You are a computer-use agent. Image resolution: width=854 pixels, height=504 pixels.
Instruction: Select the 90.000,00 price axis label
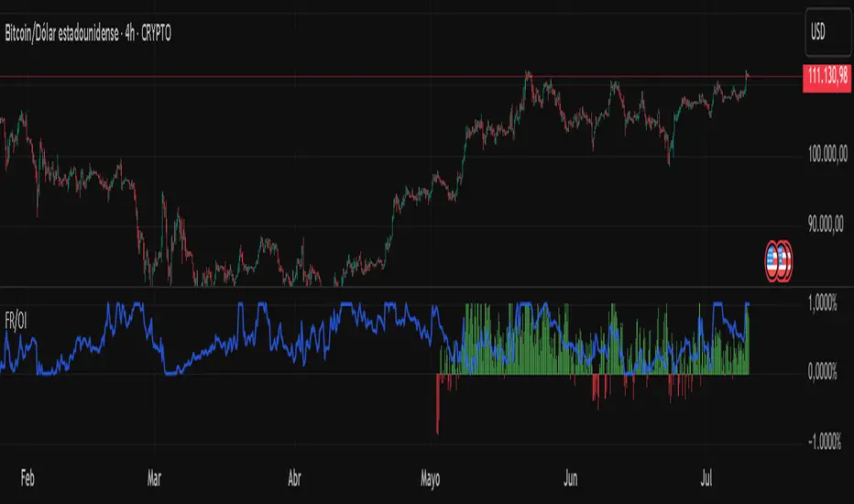826,224
